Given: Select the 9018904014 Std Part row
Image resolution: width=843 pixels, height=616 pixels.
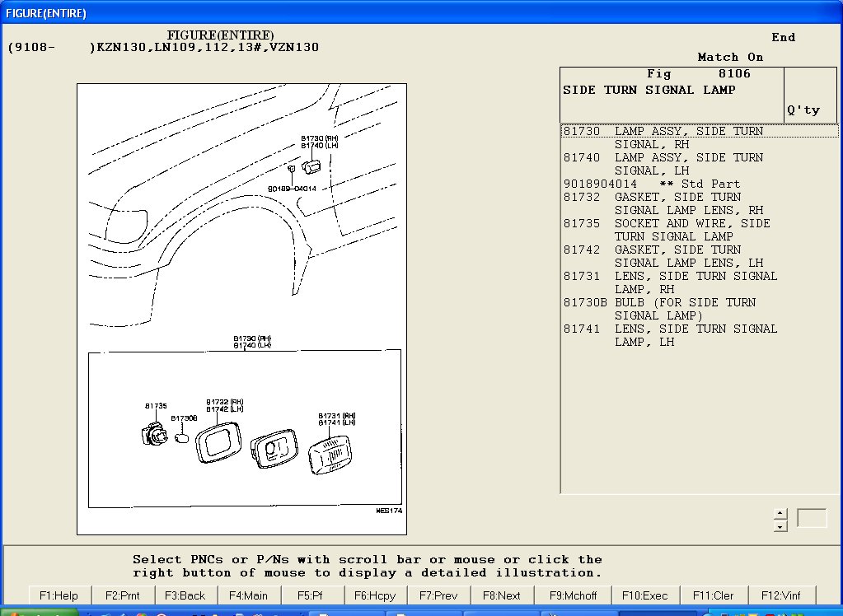Looking at the screenshot, I should [x=651, y=184].
